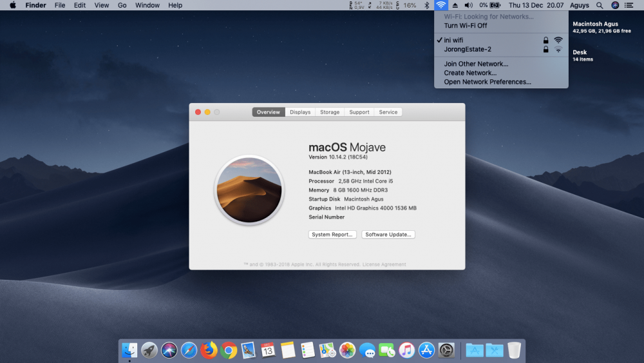Click the Wi-Fi menu bar icon
Image resolution: width=644 pixels, height=363 pixels.
tap(440, 5)
